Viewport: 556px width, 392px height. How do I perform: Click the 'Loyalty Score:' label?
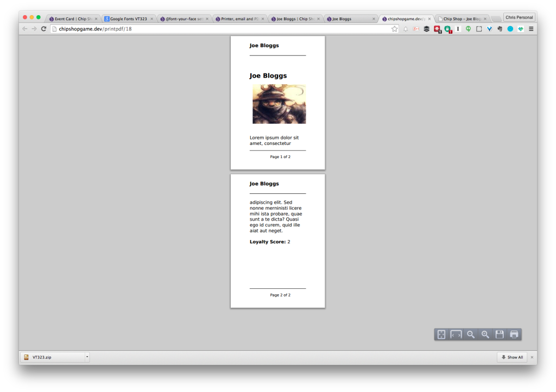tap(268, 242)
